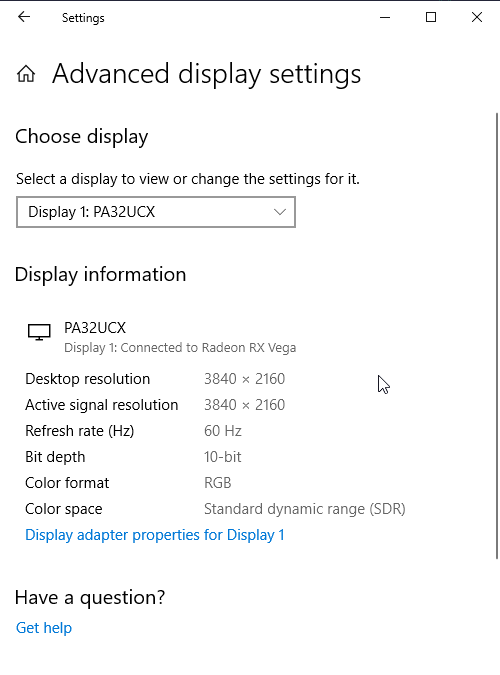The image size is (500, 675).
Task: Click the chevron arrow in the display selector
Action: (280, 212)
